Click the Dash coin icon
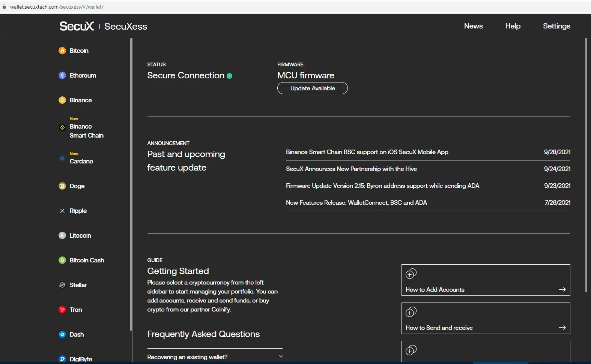591x364 pixels. pyautogui.click(x=62, y=334)
